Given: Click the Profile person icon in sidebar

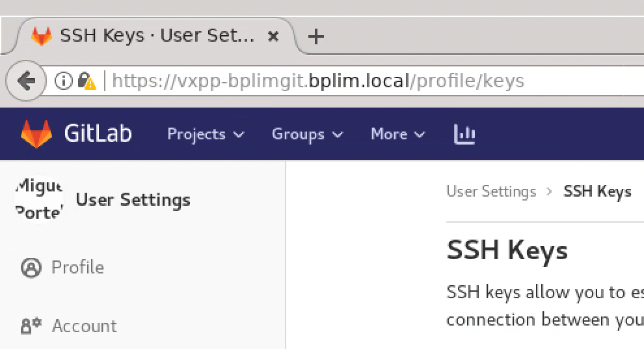Looking at the screenshot, I should click(x=31, y=268).
